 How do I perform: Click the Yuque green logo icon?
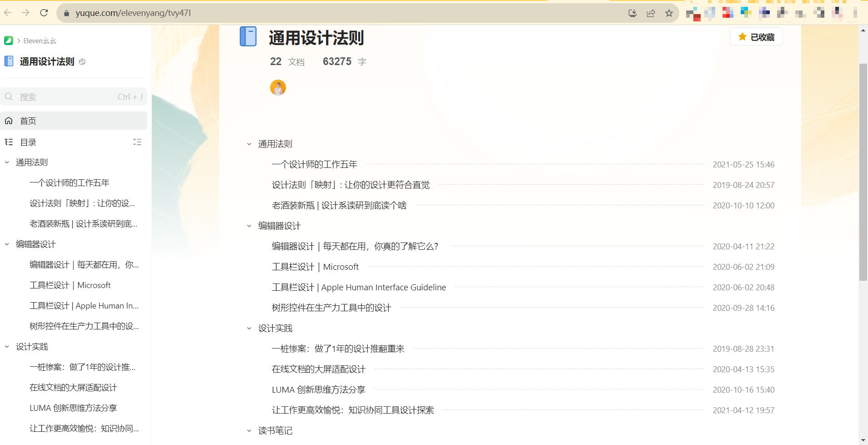pyautogui.click(x=8, y=41)
